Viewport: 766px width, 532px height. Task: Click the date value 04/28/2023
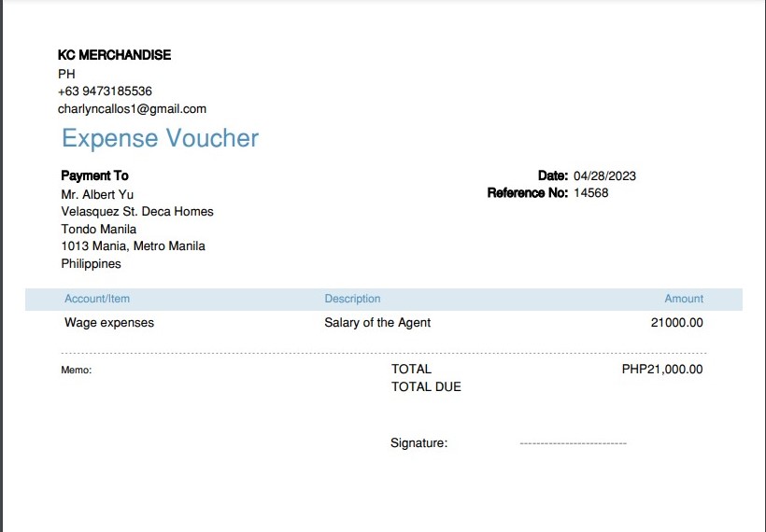click(604, 175)
